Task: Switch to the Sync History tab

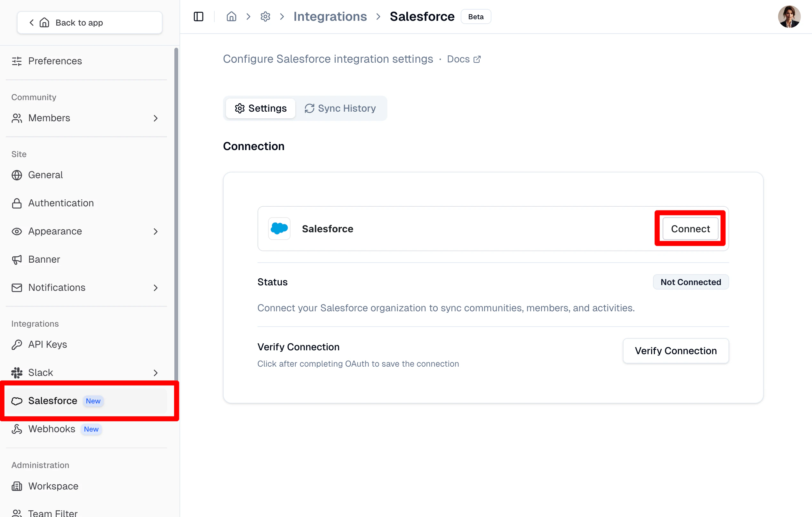Action: [x=340, y=108]
